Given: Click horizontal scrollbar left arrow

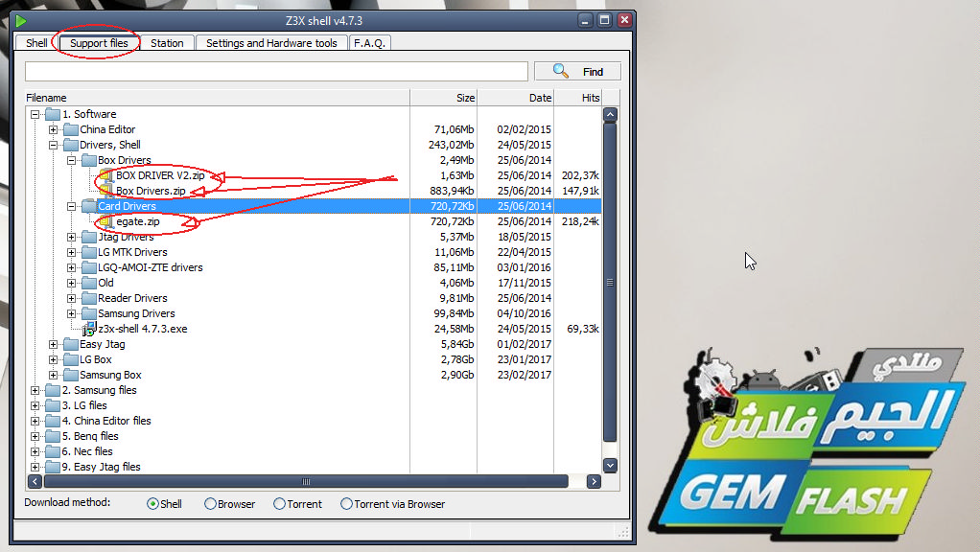Looking at the screenshot, I should coord(35,481).
